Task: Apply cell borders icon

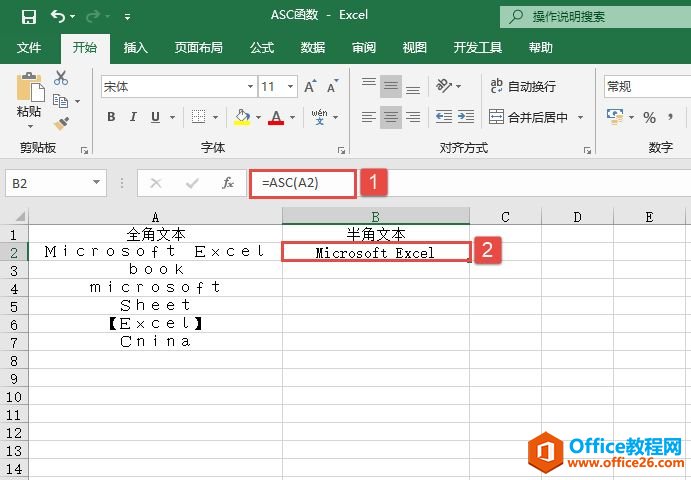Action: [x=198, y=117]
